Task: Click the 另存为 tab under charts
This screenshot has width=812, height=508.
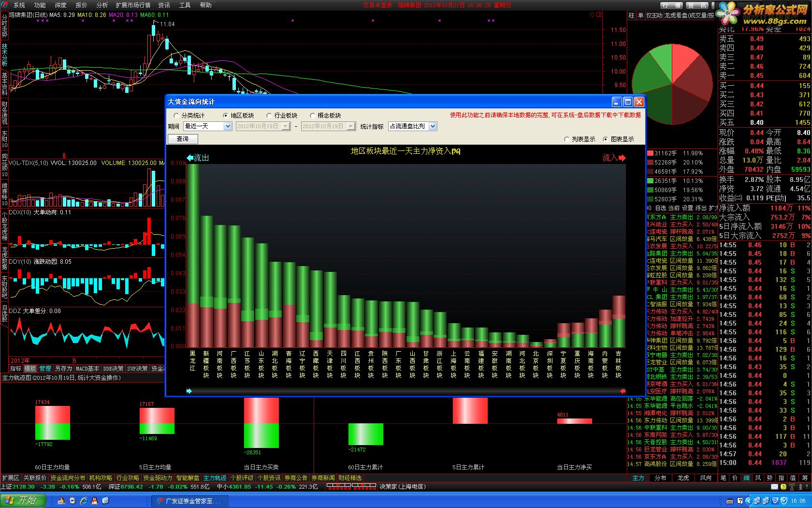Action: (63, 369)
